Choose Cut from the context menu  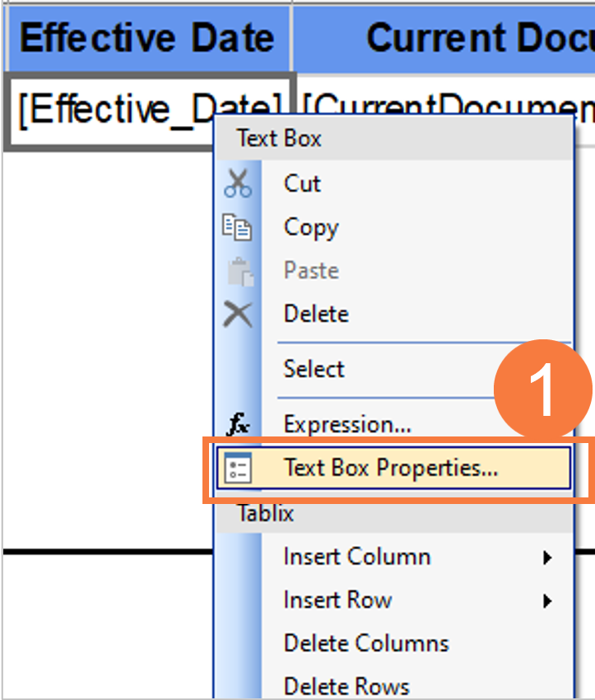pyautogui.click(x=302, y=183)
